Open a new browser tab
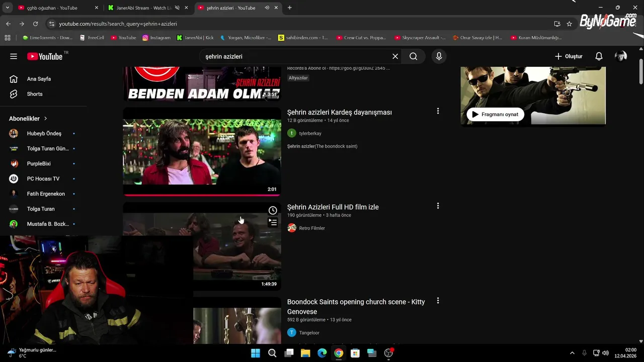644x362 pixels. click(x=289, y=8)
